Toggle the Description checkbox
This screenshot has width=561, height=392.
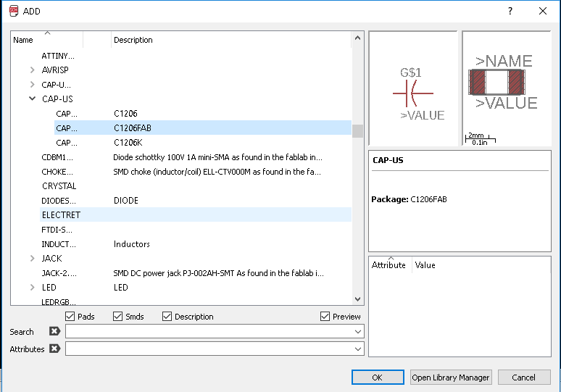click(x=167, y=316)
